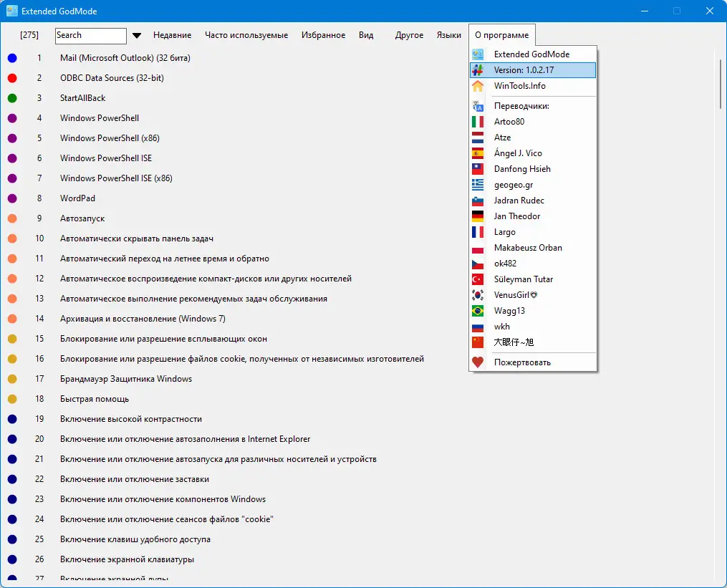Select the WordPad row
Image resolution: width=727 pixels, height=588 pixels.
click(77, 198)
